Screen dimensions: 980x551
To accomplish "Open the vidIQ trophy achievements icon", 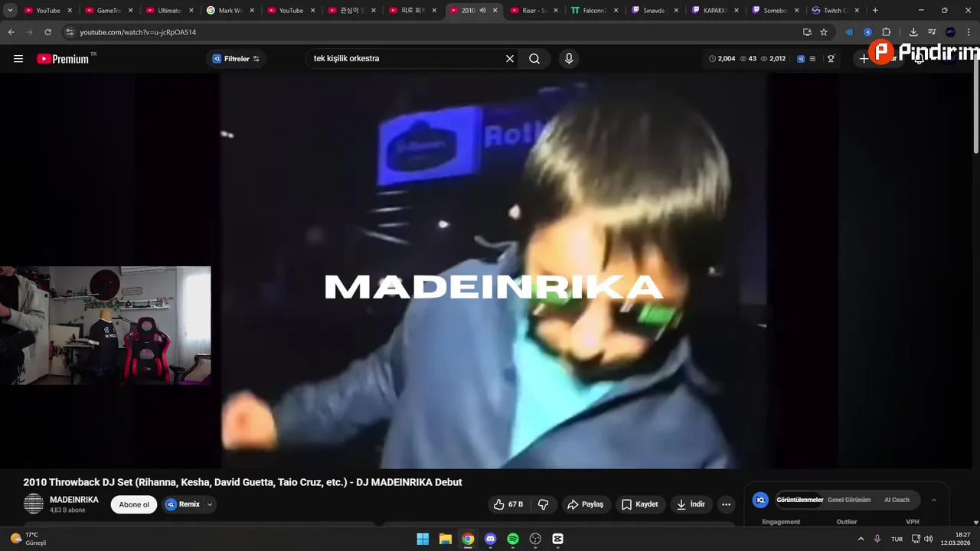I will click(x=831, y=59).
